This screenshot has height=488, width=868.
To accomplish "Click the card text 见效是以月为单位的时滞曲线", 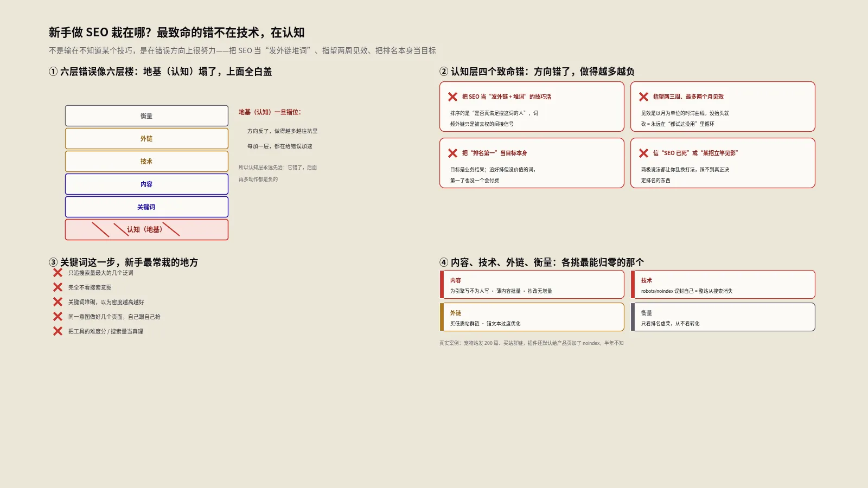I will coord(685,119).
